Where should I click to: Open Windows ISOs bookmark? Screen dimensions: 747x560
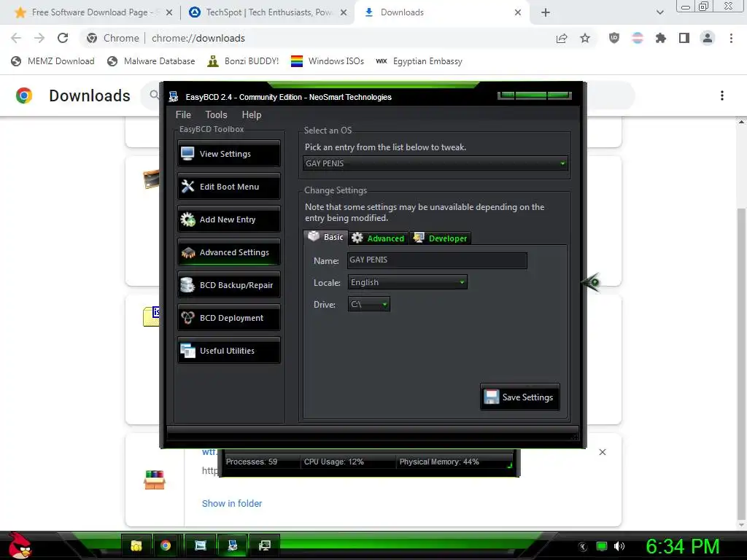[x=328, y=61]
